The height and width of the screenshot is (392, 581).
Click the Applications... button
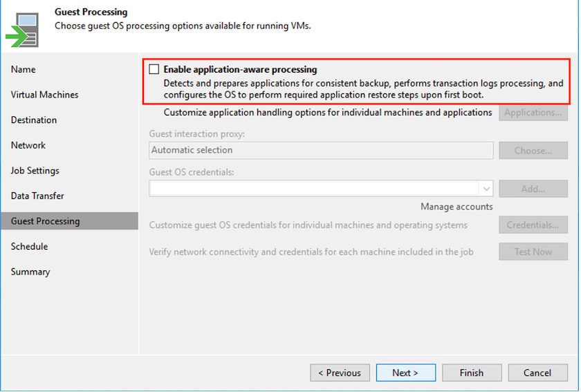click(533, 113)
